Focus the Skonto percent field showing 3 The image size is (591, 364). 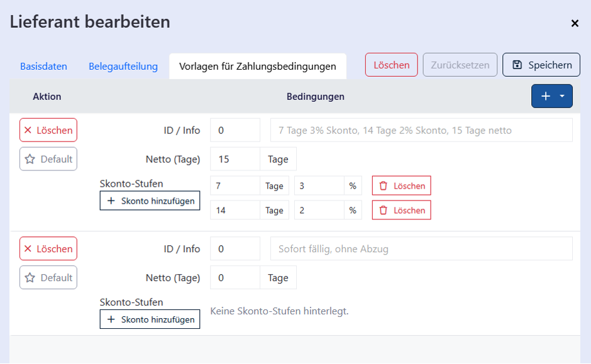pyautogui.click(x=319, y=186)
